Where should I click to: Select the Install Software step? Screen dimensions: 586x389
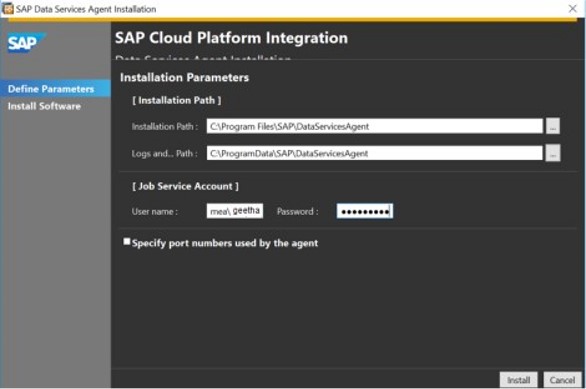[44, 106]
